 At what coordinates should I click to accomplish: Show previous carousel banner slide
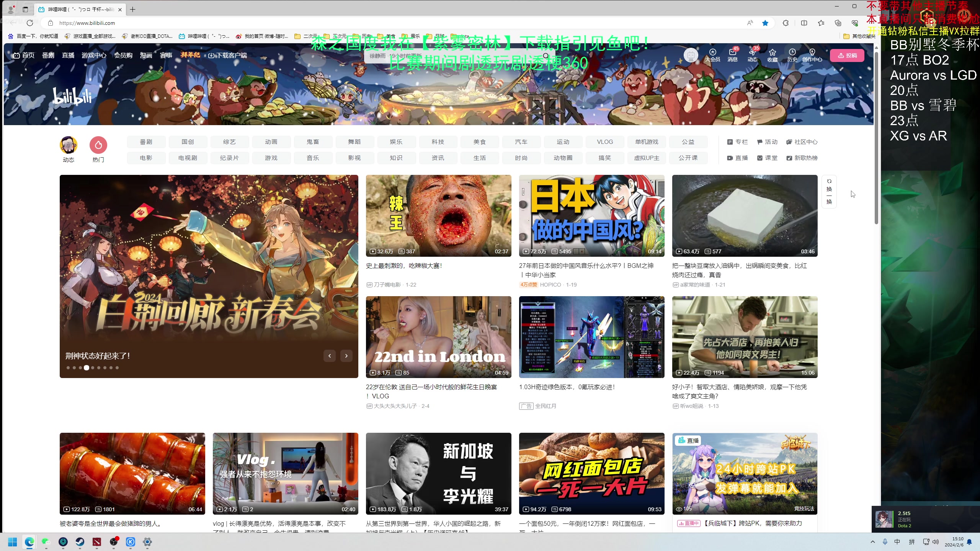329,356
